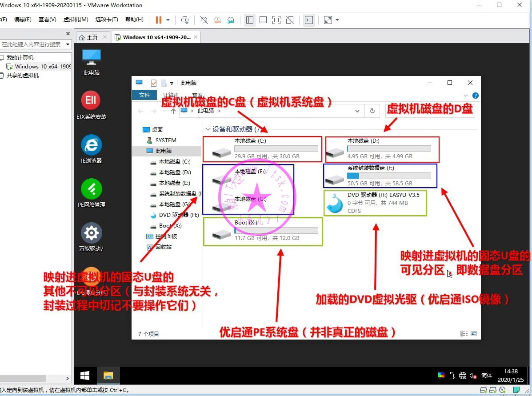Toggle the thumbnail bar view

[263, 20]
